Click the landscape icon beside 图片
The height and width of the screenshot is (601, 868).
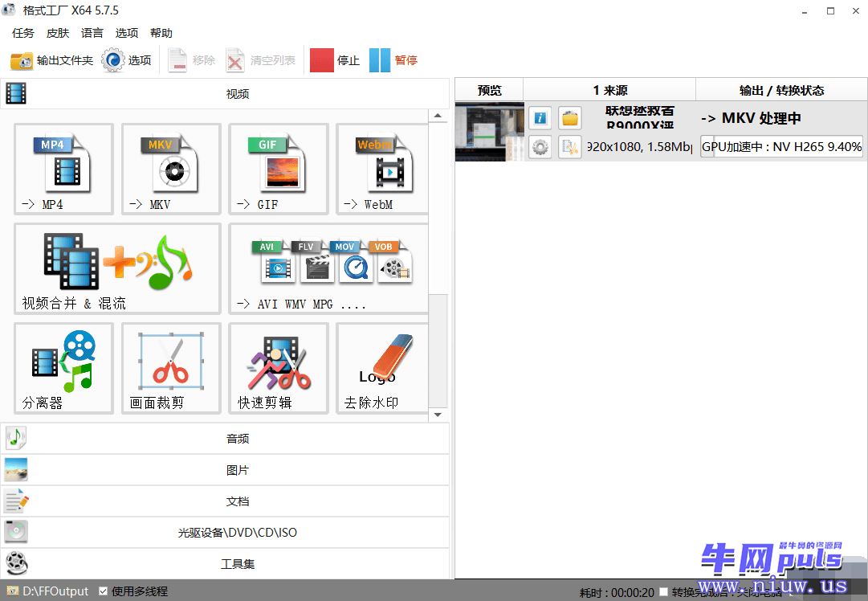tap(16, 469)
